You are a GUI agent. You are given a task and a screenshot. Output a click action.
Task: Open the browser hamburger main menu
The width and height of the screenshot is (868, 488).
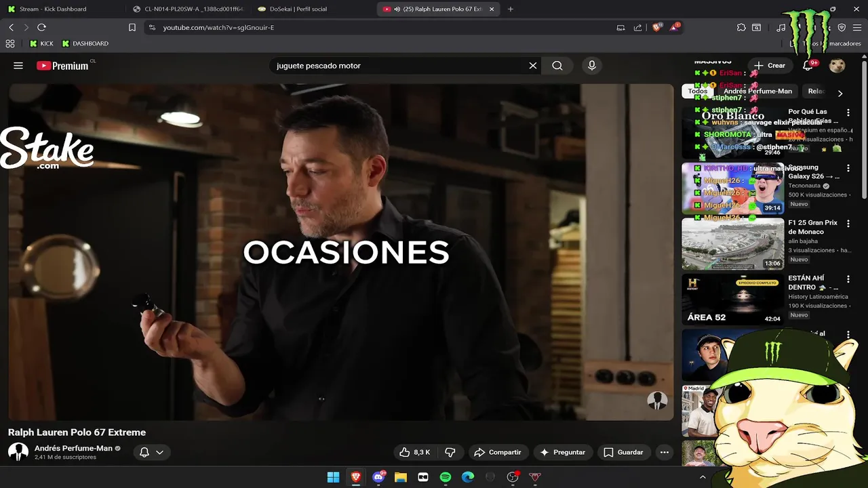click(857, 27)
